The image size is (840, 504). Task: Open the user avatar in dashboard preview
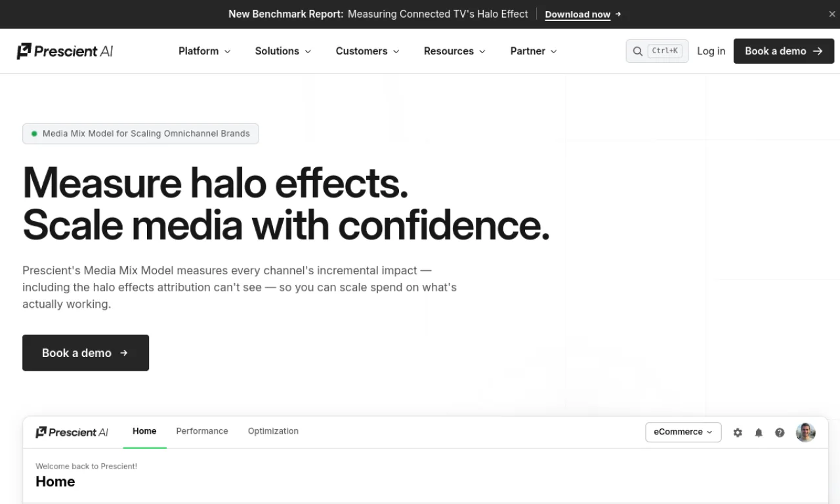[806, 432]
